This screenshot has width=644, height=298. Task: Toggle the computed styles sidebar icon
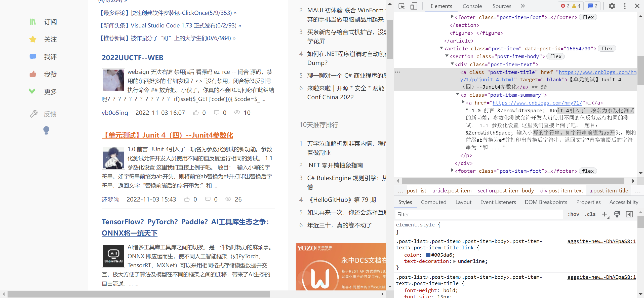(x=629, y=214)
